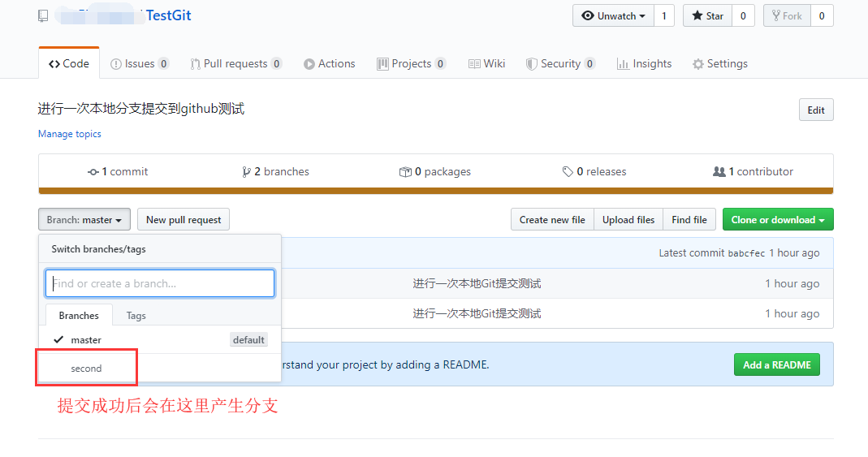Switch to the Tags tab in switcher
This screenshot has width=868, height=457.
click(x=136, y=316)
